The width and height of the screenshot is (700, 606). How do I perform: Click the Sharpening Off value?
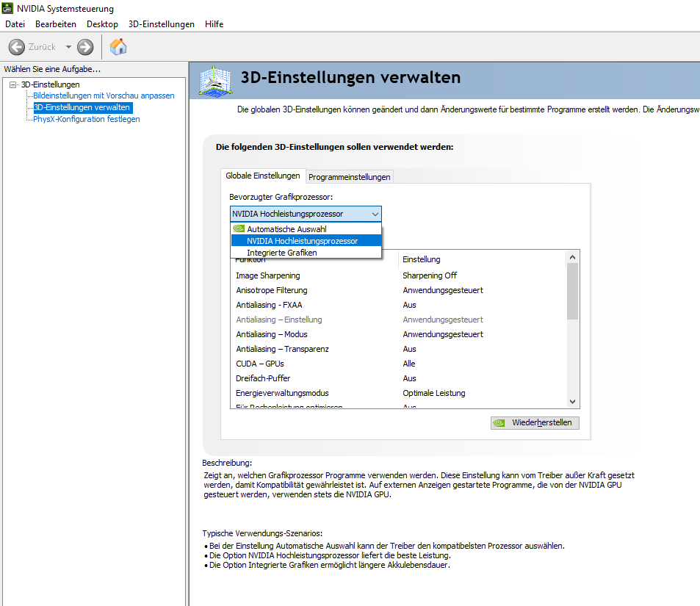(x=430, y=275)
